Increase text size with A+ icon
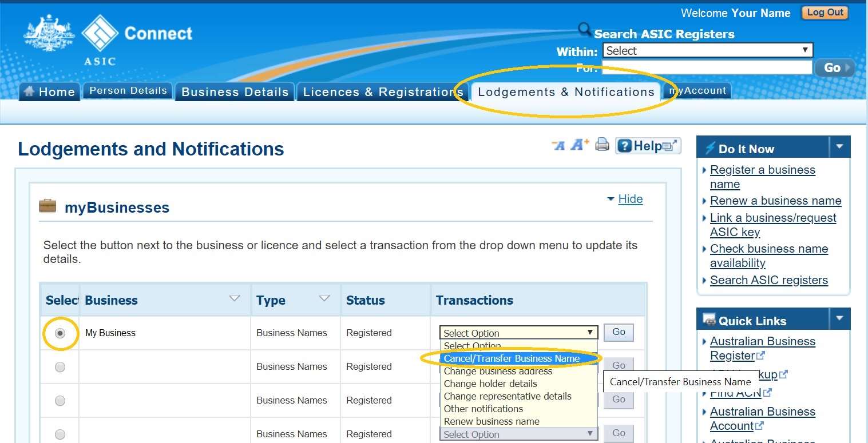Screen dimensions: 868x443 (x=579, y=145)
